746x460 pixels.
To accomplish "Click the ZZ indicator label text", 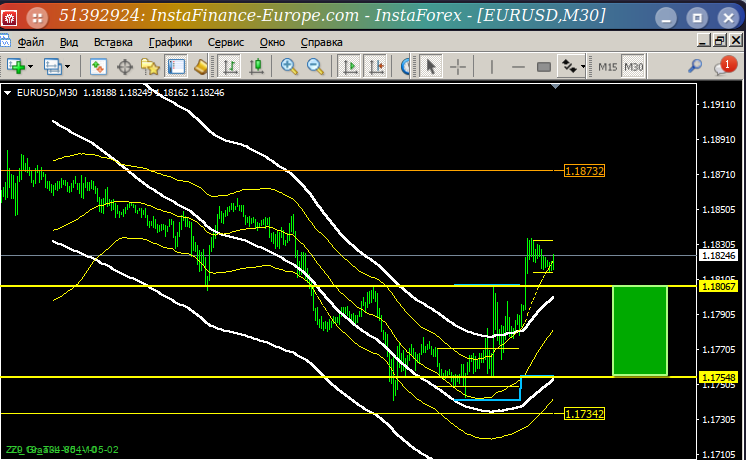I will point(62,450).
